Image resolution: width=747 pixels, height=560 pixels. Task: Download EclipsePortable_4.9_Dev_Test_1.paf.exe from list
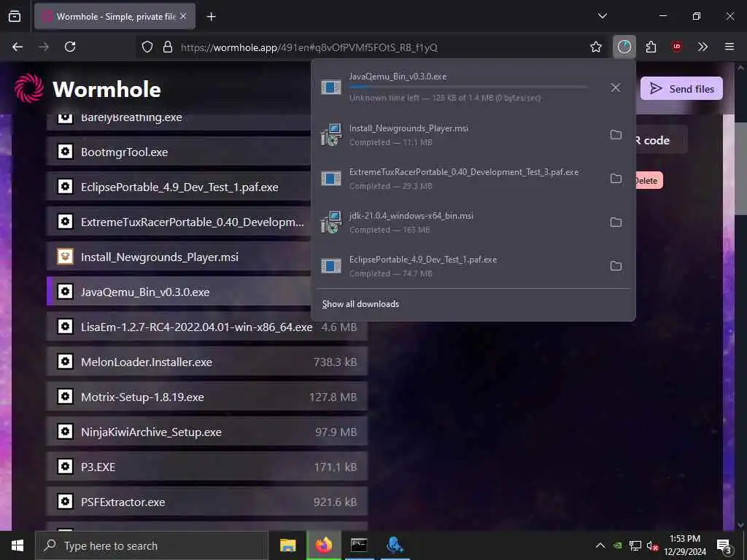pyautogui.click(x=179, y=187)
